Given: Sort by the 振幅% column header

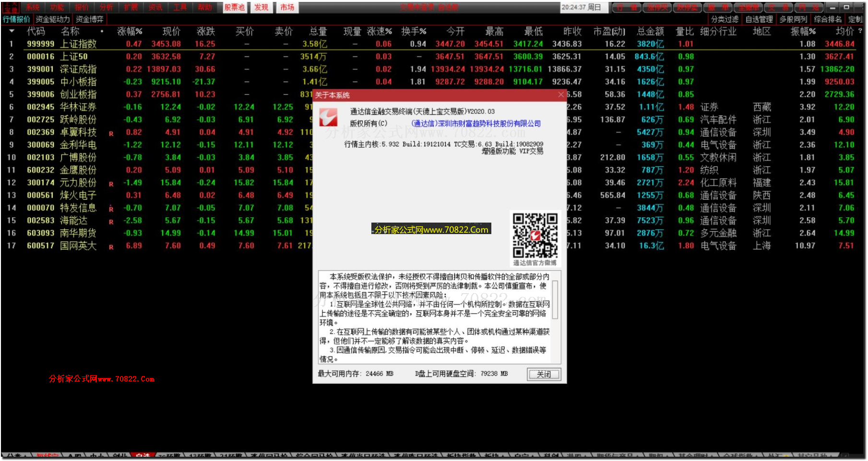Looking at the screenshot, I should (x=803, y=31).
